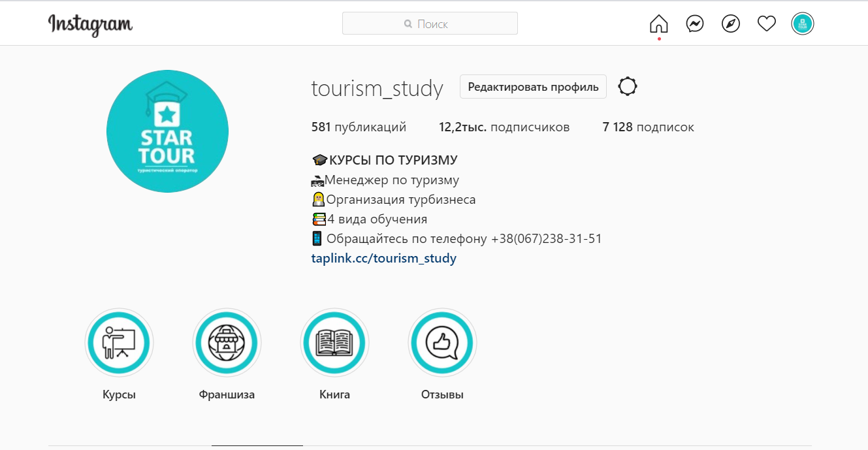Open Messenger direct messages icon

point(695,24)
